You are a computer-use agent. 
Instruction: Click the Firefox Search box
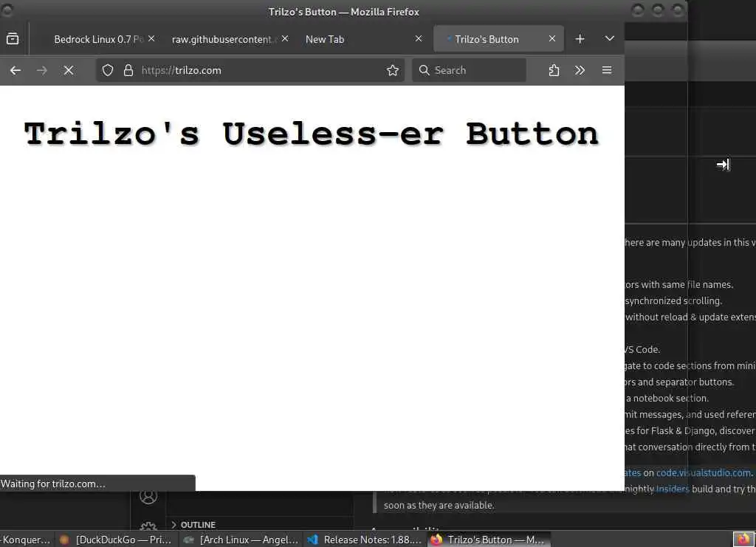(x=469, y=70)
